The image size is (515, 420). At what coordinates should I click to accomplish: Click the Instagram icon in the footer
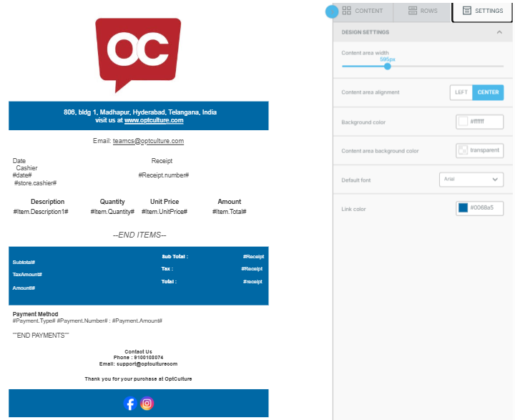(147, 404)
